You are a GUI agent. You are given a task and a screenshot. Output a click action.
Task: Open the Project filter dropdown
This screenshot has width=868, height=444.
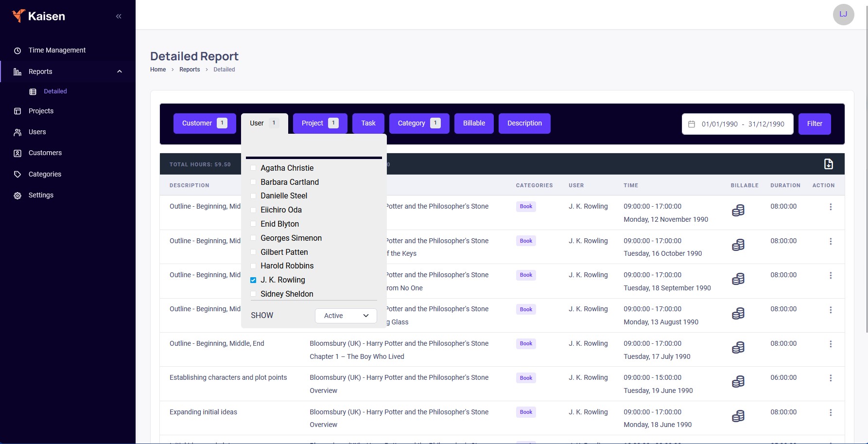tap(320, 124)
